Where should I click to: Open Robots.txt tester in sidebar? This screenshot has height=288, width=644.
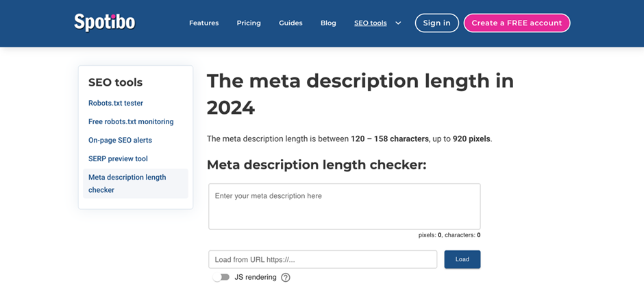116,103
